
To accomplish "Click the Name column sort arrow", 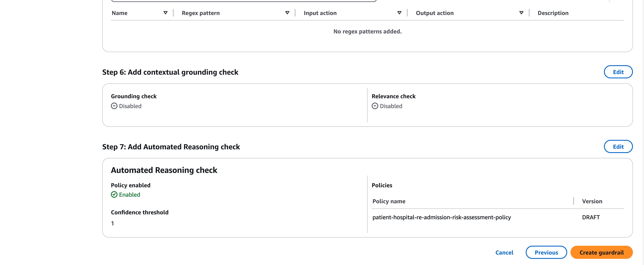I will pos(165,13).
